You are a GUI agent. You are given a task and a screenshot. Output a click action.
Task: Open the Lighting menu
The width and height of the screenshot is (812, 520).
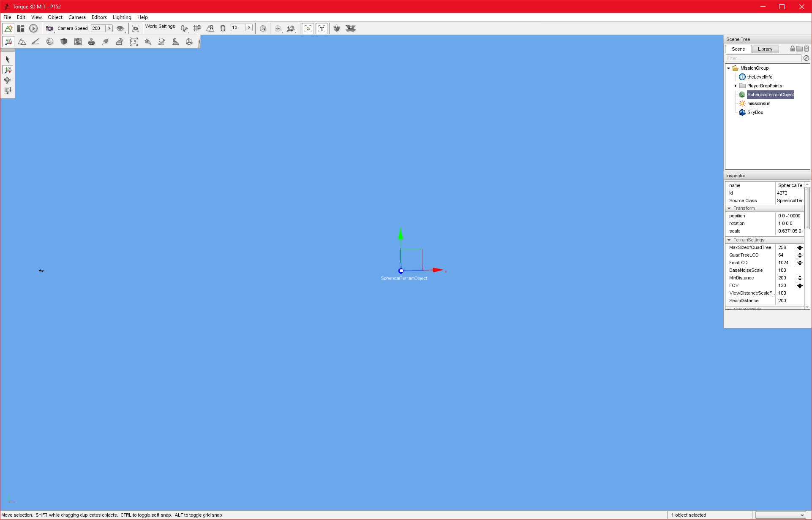122,17
